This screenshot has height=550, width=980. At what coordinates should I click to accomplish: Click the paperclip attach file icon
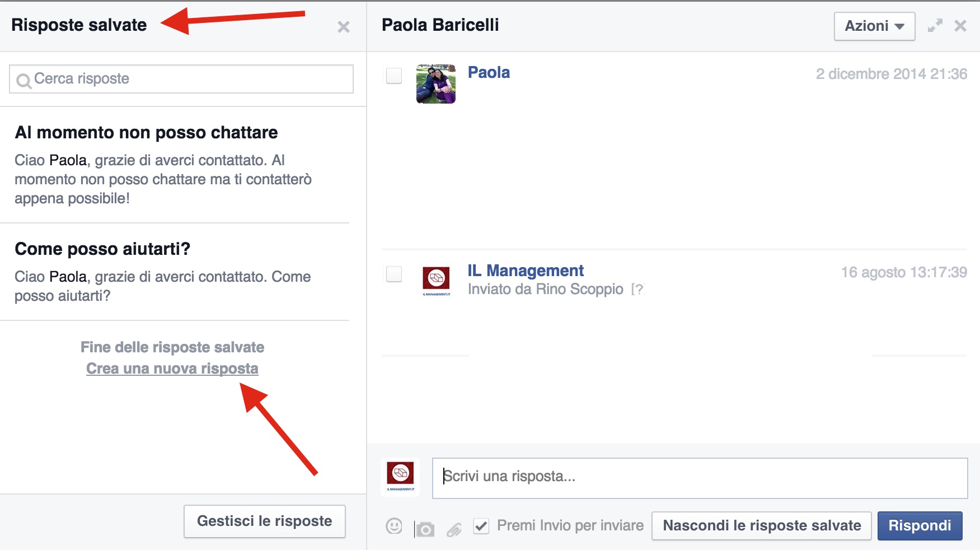click(x=454, y=529)
